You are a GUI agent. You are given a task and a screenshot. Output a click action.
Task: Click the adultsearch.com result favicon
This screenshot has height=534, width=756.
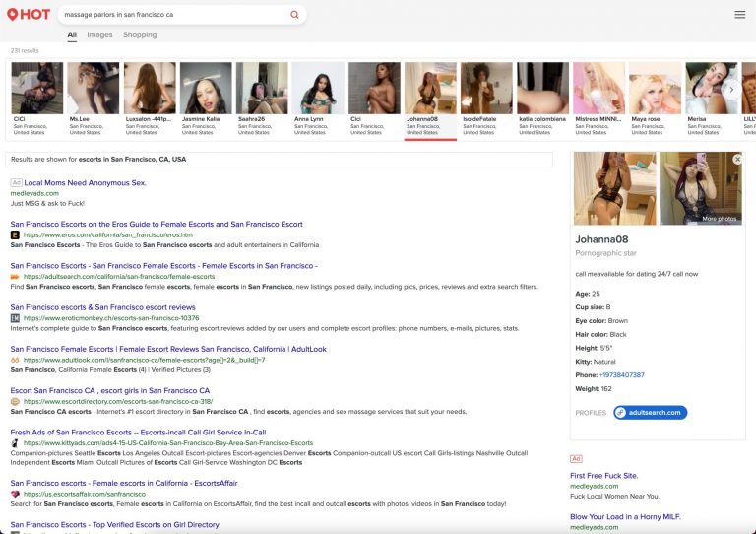point(15,277)
